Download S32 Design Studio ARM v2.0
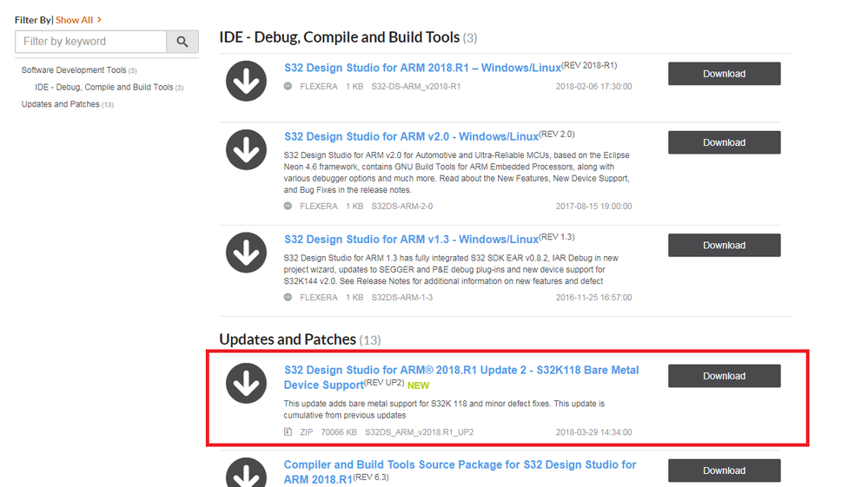The width and height of the screenshot is (868, 487). [724, 142]
